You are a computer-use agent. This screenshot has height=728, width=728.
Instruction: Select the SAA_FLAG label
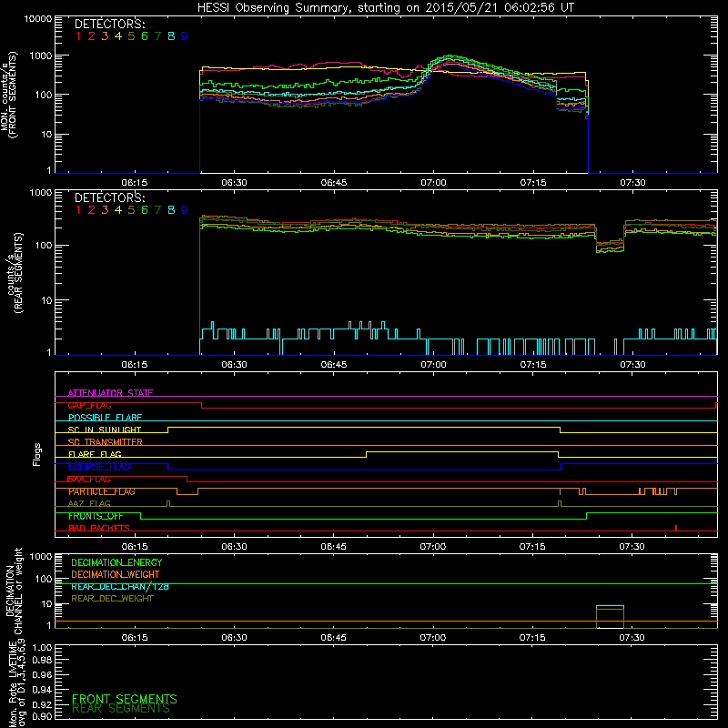point(89,480)
